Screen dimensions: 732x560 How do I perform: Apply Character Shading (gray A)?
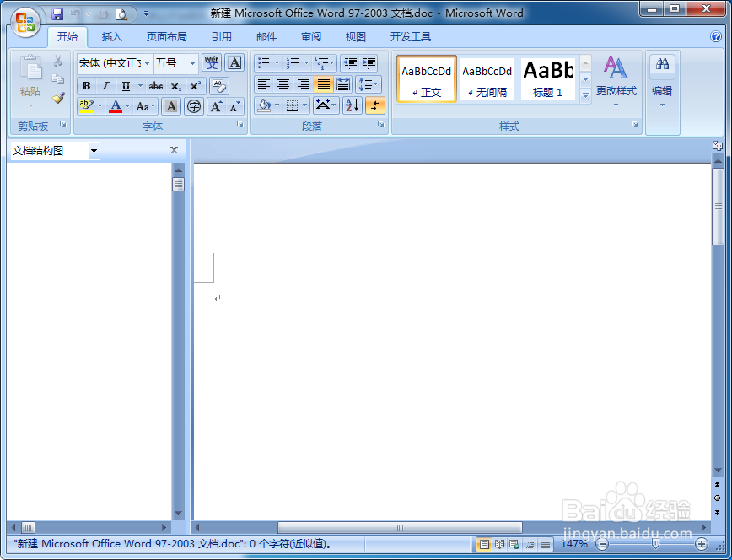171,106
